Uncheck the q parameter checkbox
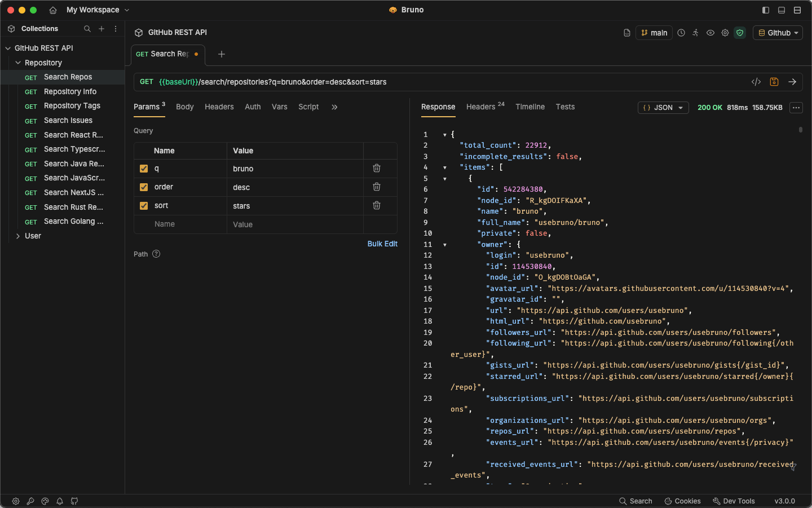Viewport: 812px width, 508px height. pos(144,169)
